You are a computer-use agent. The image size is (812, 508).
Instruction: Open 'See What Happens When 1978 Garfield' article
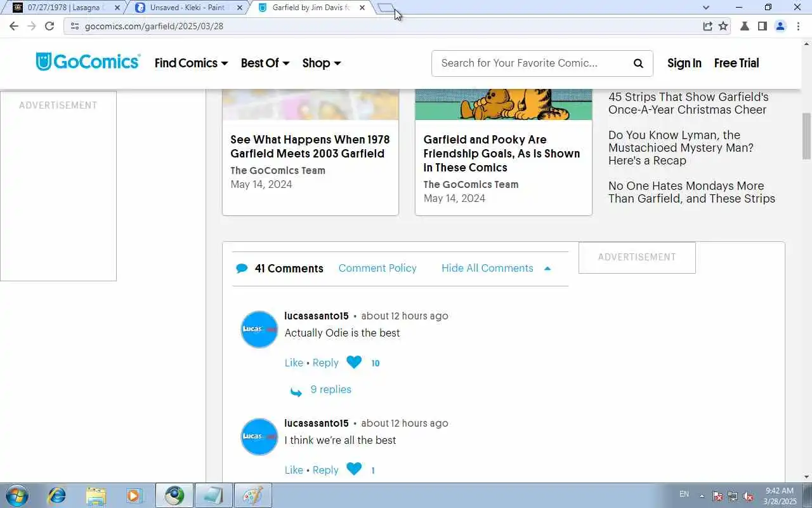click(310, 146)
